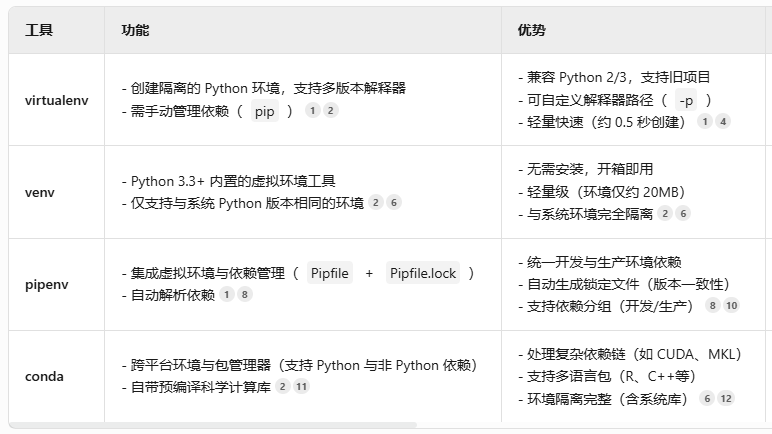This screenshot has width=772, height=434.
Task: Select the virtualenv row label
Action: [57, 100]
